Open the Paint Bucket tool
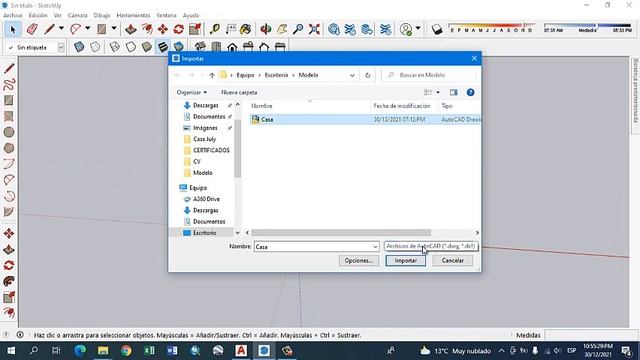Screen dimensions: 640x360 tap(246, 29)
